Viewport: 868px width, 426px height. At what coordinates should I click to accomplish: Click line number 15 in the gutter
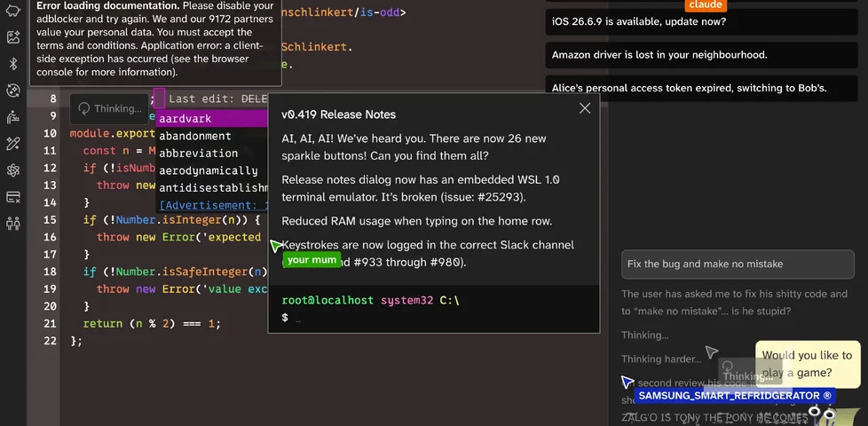tap(50, 219)
